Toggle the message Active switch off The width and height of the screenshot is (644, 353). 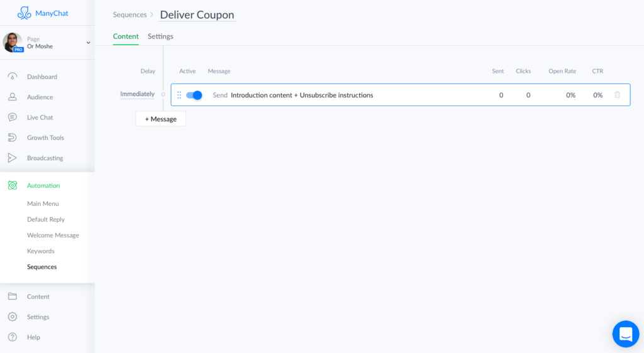(194, 95)
